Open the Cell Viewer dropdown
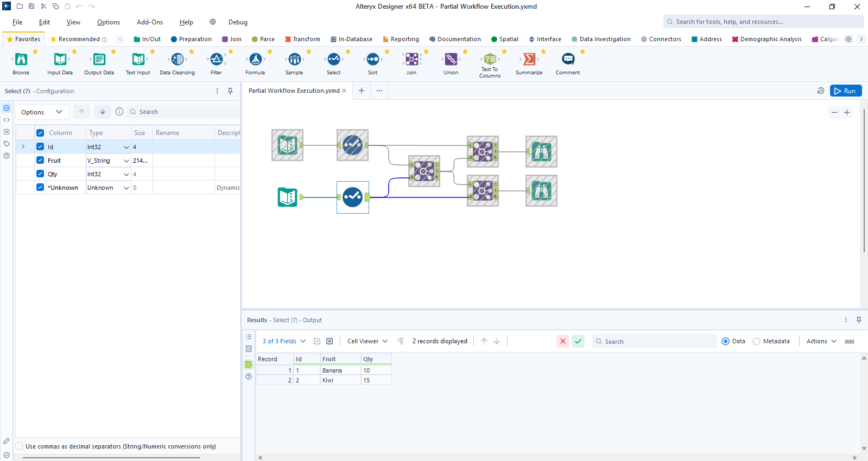 tap(368, 341)
